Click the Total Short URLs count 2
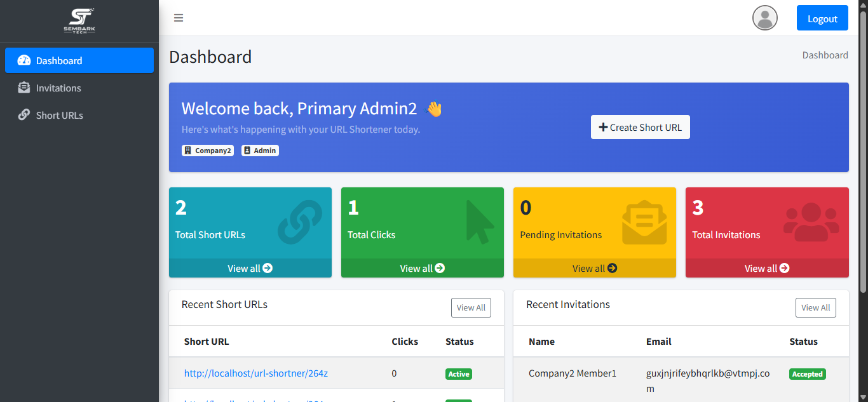This screenshot has height=402, width=868. [181, 208]
